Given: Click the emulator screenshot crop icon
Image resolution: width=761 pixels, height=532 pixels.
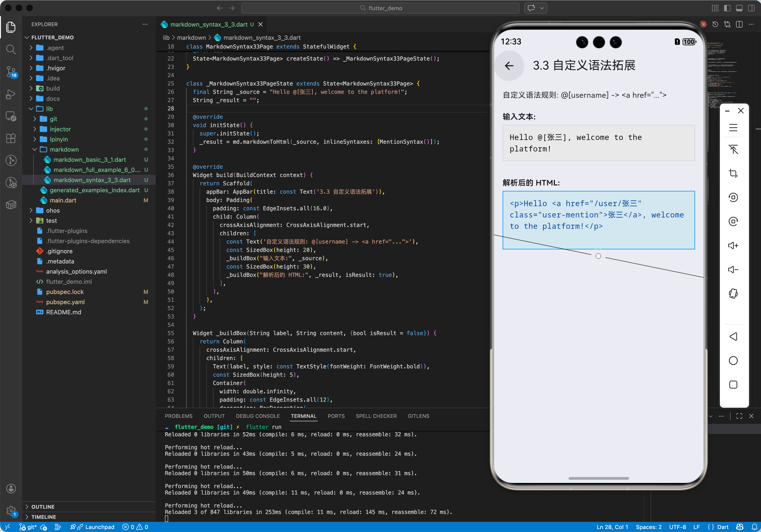Looking at the screenshot, I should pyautogui.click(x=733, y=173).
